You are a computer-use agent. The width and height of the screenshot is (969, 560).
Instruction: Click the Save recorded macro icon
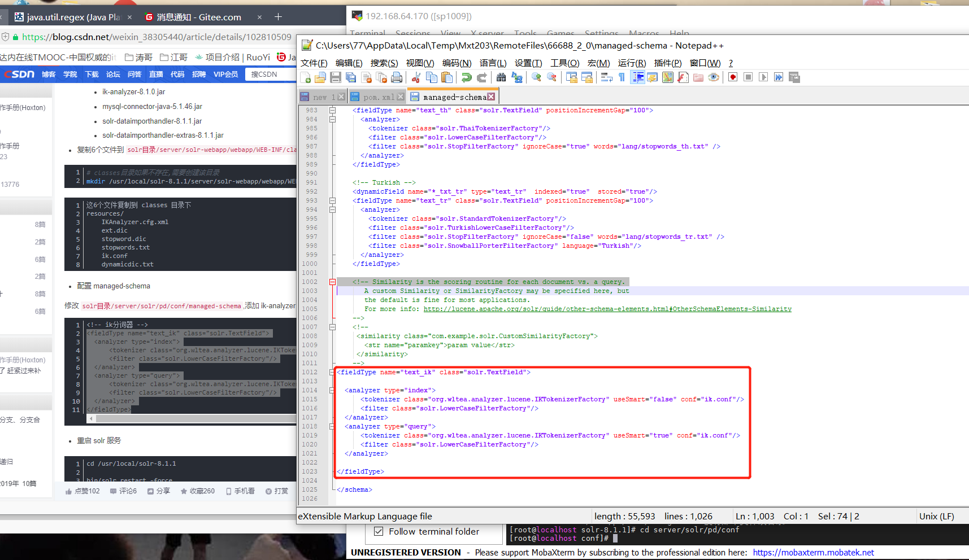pos(794,77)
